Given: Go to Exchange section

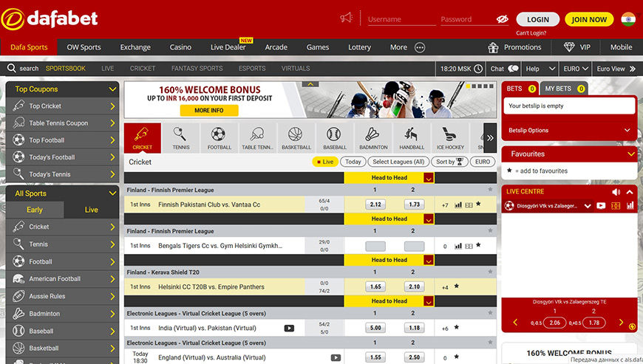Looking at the screenshot, I should 135,47.
